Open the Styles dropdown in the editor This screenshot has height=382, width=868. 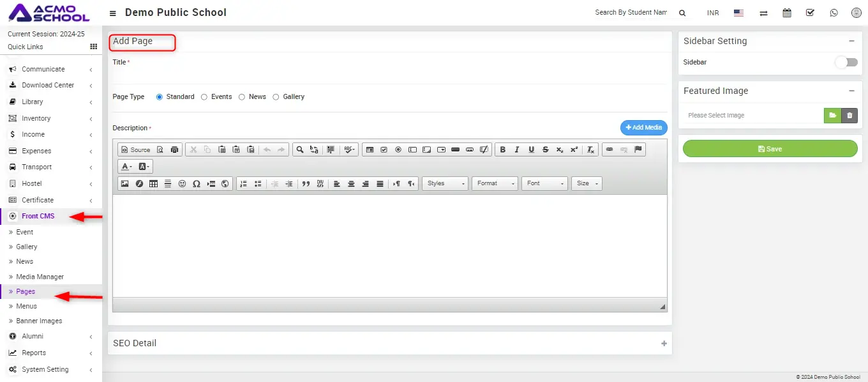[x=445, y=184]
